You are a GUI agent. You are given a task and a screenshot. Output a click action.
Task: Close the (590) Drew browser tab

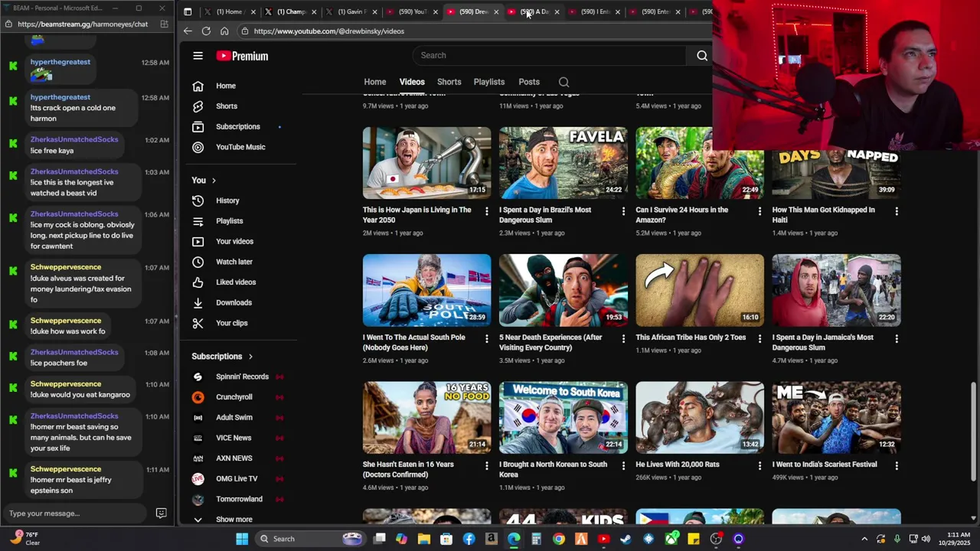click(x=496, y=11)
